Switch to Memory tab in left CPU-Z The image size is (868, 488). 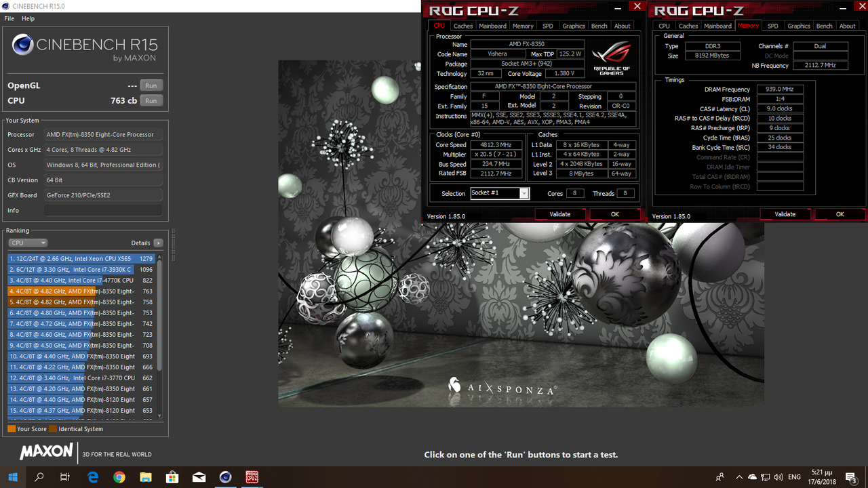pyautogui.click(x=523, y=26)
